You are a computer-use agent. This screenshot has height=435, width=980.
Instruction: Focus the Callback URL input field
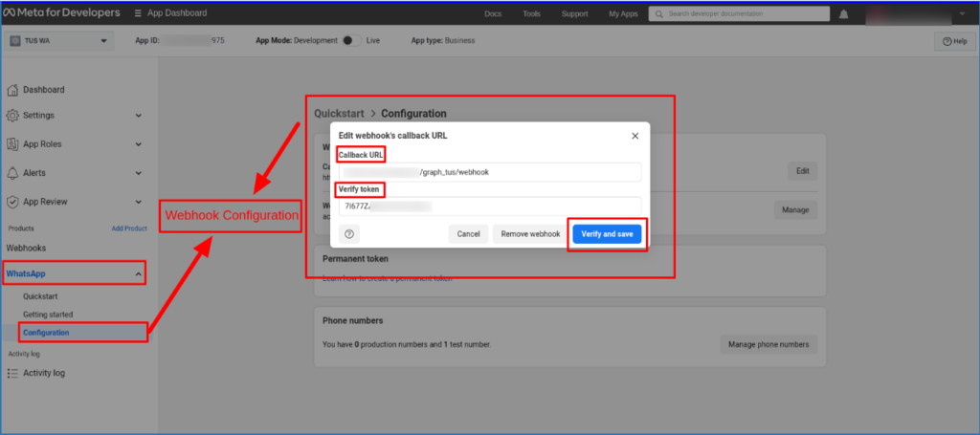tap(490, 172)
